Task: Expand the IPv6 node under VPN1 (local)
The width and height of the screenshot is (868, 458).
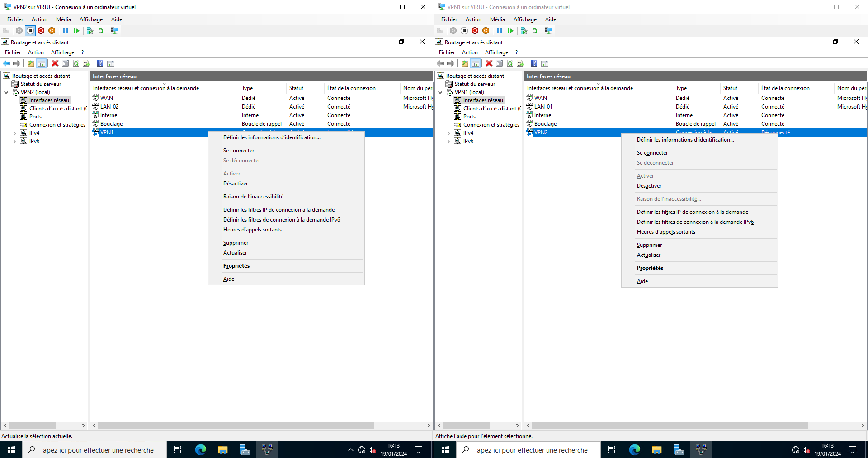Action: point(449,142)
